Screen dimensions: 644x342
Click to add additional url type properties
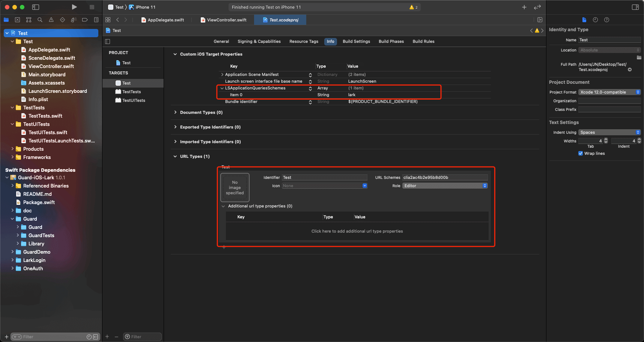point(357,231)
